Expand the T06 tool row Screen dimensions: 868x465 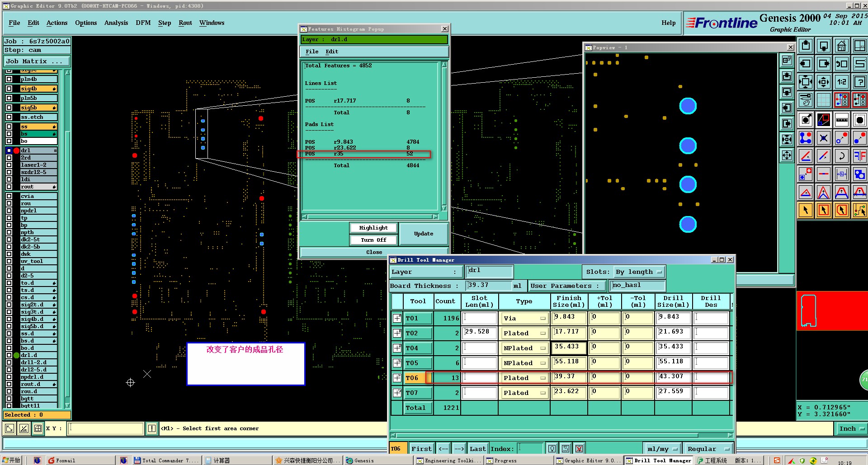click(397, 378)
